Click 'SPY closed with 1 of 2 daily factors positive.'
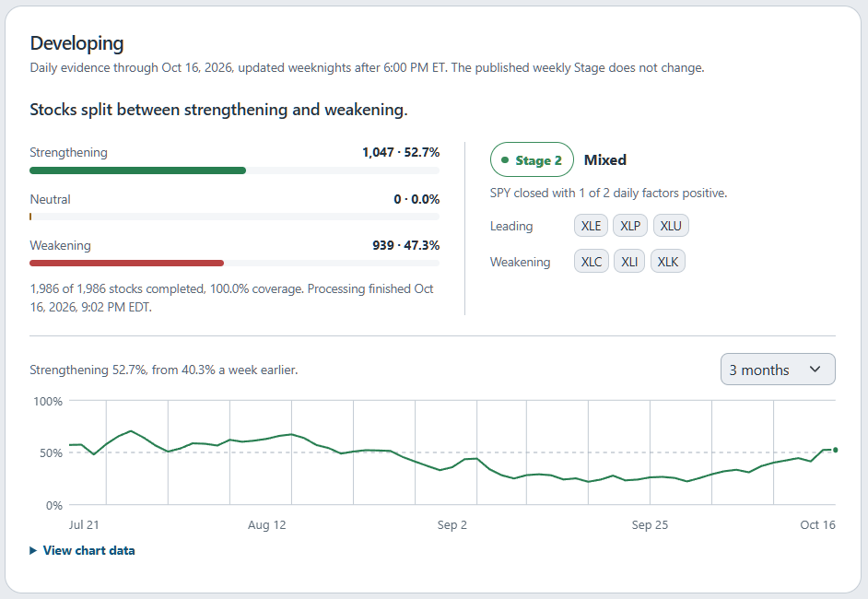868x599 pixels. click(x=608, y=193)
